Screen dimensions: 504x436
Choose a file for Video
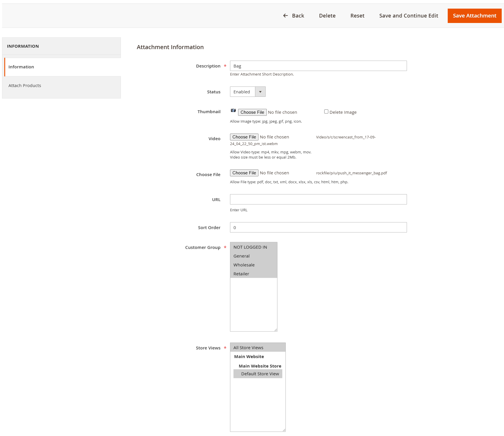click(x=244, y=137)
